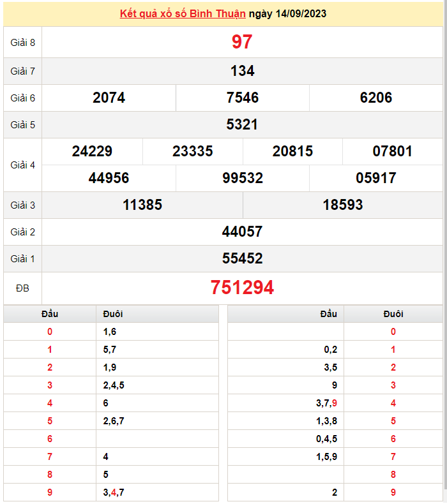Click the Giải 4 row label
This screenshot has width=447, height=504.
point(22,165)
